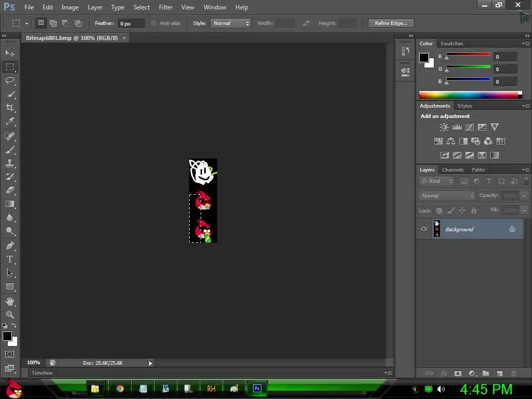The height and width of the screenshot is (399, 532).
Task: Open the Filter menu
Action: click(166, 7)
